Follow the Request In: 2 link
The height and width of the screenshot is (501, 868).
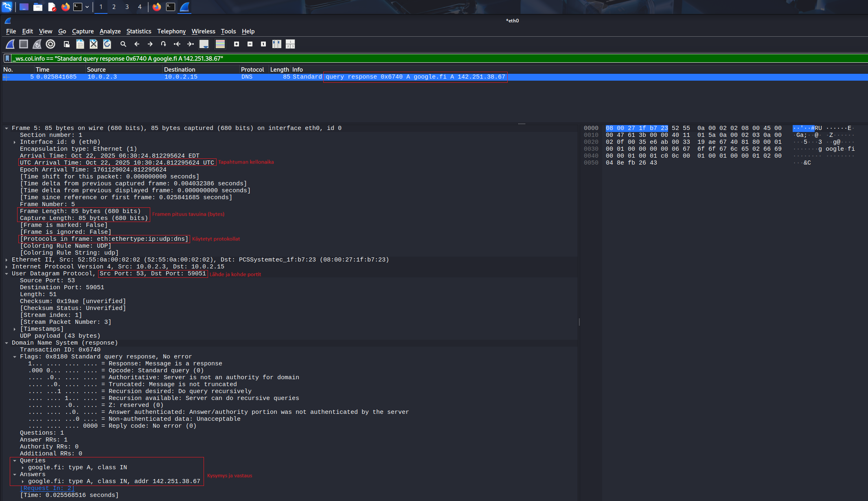pyautogui.click(x=47, y=488)
